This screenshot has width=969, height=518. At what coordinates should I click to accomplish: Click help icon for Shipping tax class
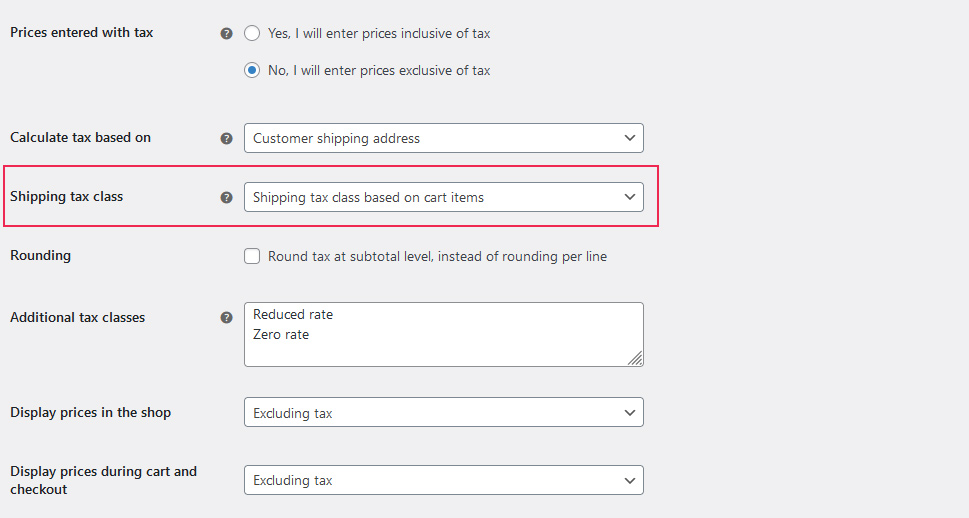tap(227, 197)
